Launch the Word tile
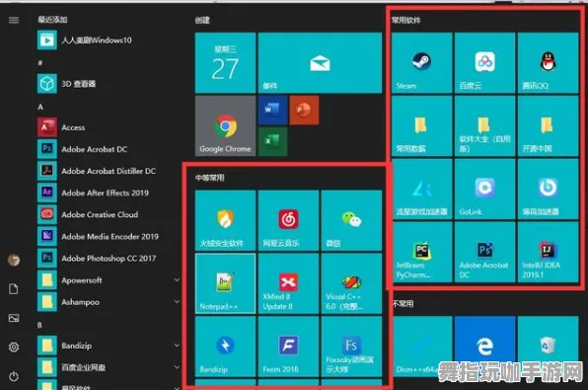 [272, 110]
